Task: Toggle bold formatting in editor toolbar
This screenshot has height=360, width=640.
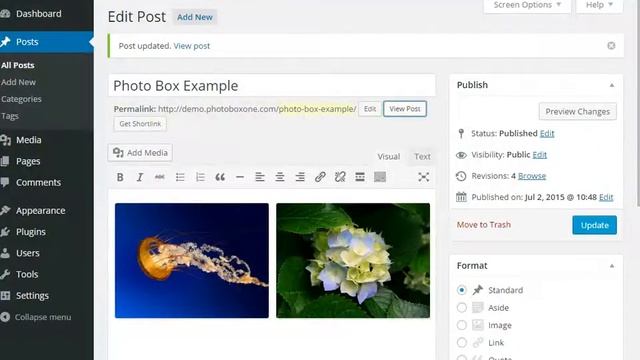Action: coord(120,177)
